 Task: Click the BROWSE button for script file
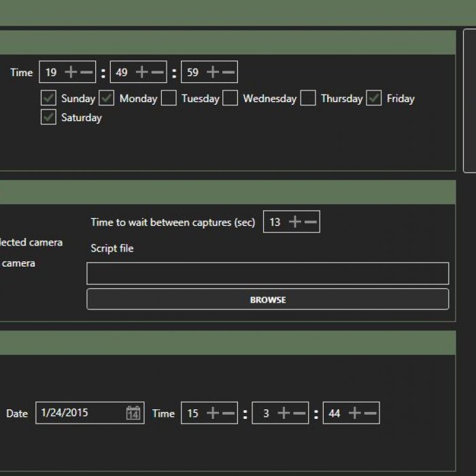268,300
